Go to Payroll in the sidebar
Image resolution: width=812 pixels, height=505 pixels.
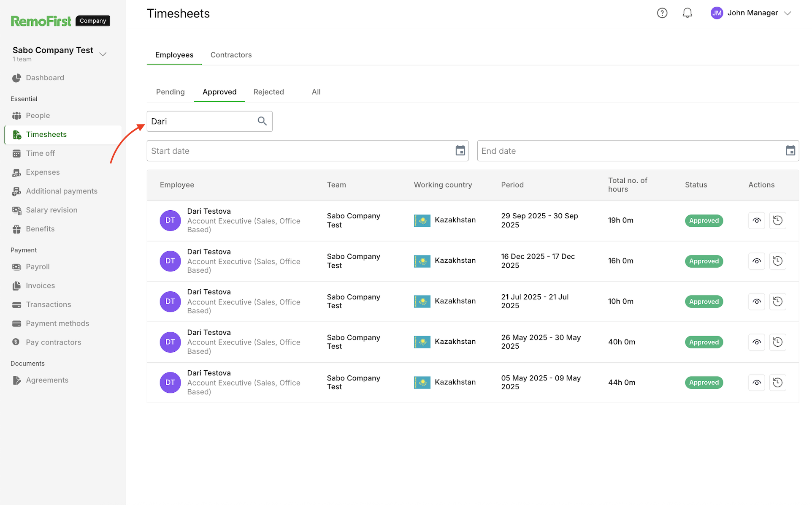[38, 267]
